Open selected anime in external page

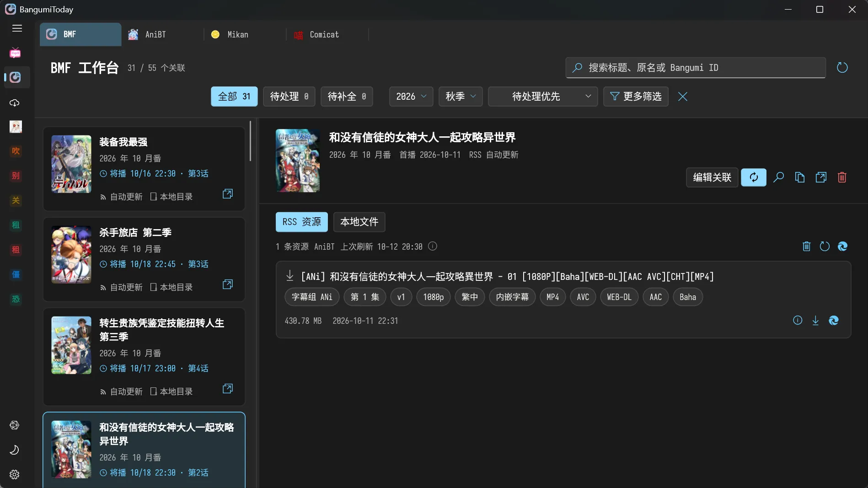point(821,177)
